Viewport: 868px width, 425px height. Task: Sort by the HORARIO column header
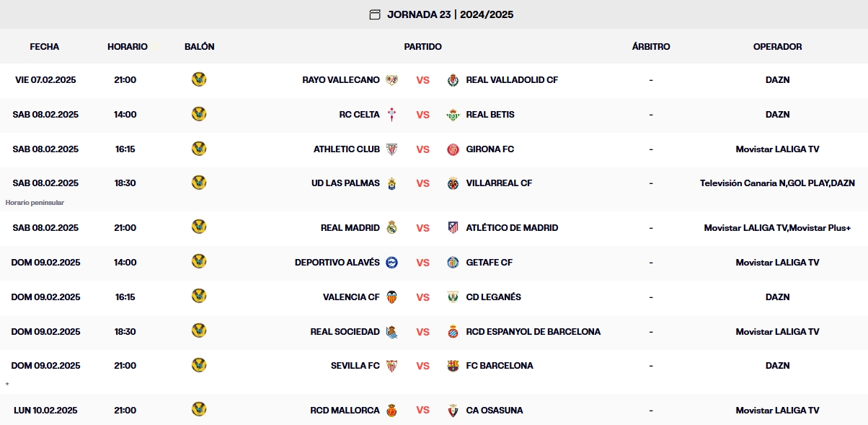pos(128,46)
